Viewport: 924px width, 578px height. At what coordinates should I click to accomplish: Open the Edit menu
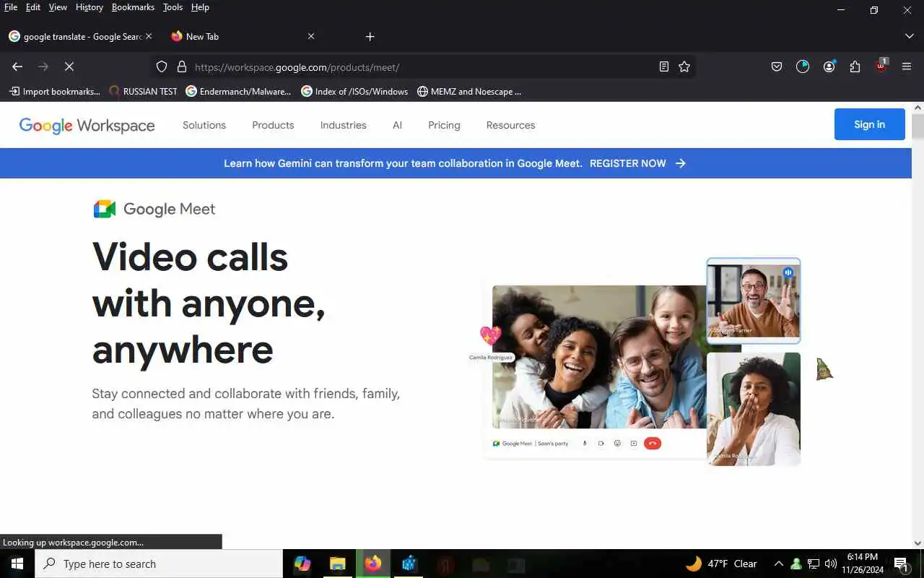pos(33,7)
